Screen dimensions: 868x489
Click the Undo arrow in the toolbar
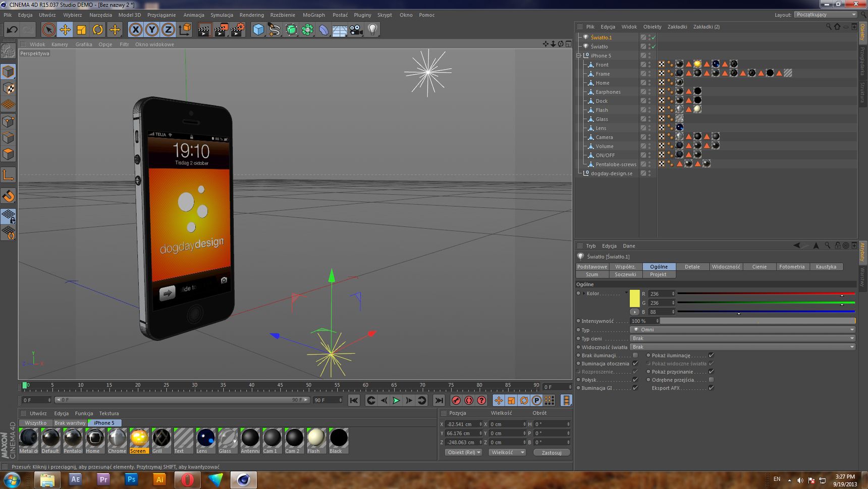click(x=12, y=29)
